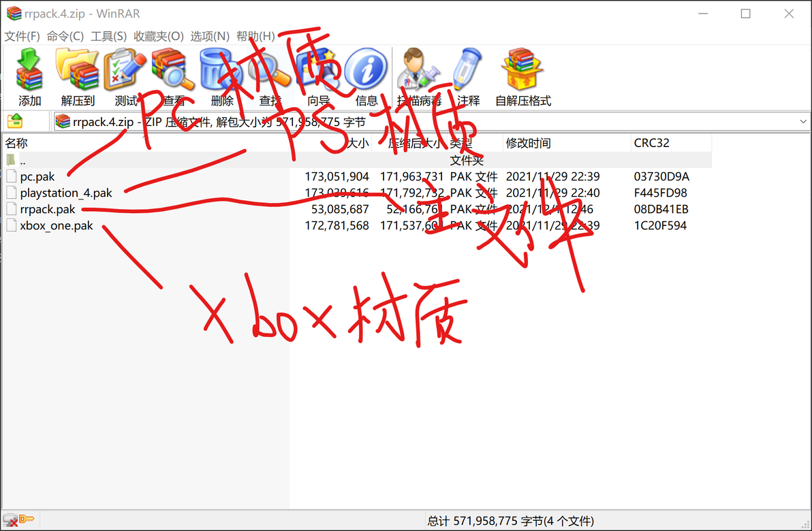This screenshot has height=531, width=812.
Task: Select the rrpack.pak file name
Action: [48, 210]
